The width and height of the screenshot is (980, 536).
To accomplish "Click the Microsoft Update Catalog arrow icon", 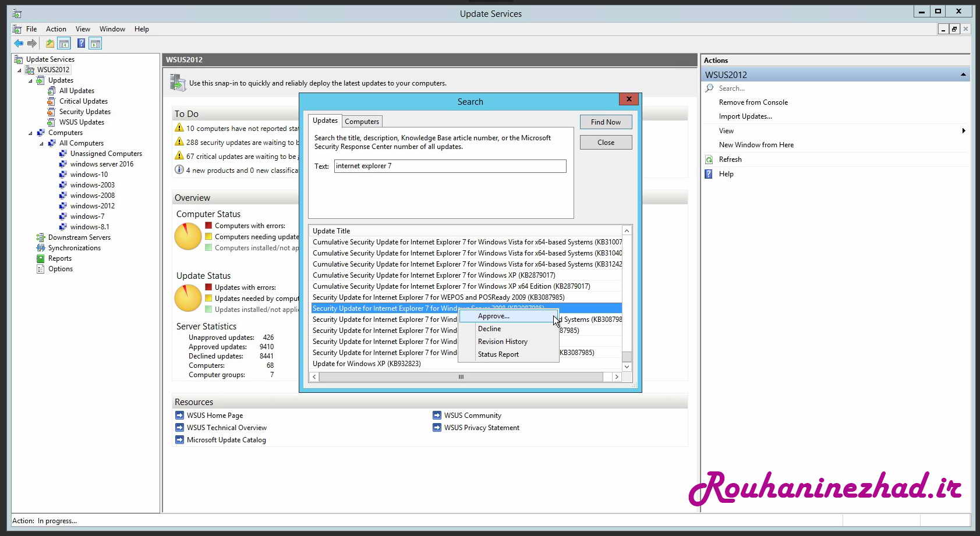I will [x=179, y=440].
